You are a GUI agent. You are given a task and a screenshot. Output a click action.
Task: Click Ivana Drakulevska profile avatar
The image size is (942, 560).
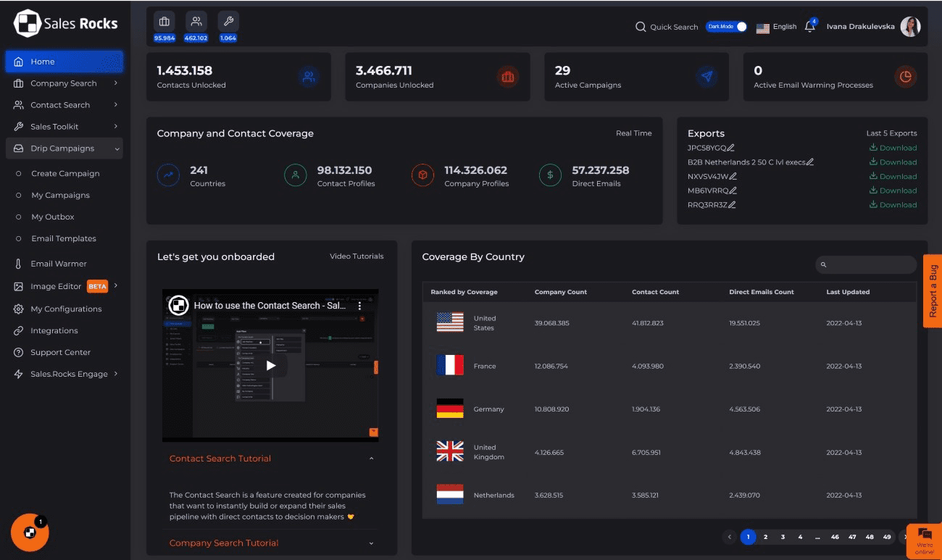click(x=910, y=27)
